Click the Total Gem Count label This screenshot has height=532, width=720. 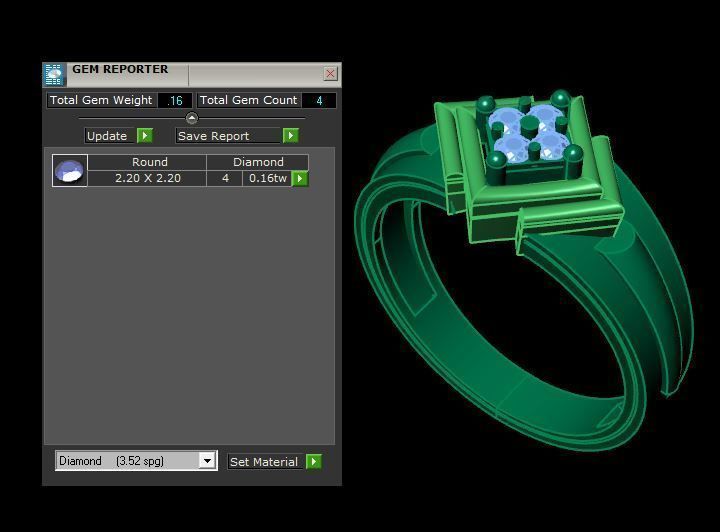tap(249, 100)
